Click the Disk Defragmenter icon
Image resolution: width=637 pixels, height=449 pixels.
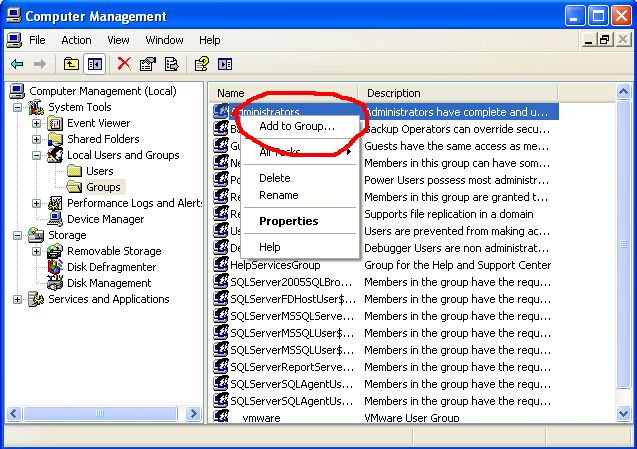(x=55, y=267)
